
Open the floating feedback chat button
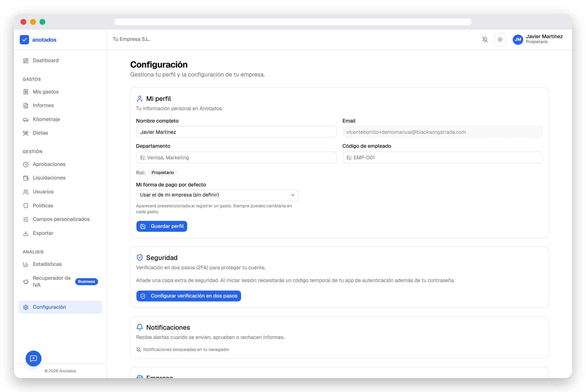click(x=34, y=359)
